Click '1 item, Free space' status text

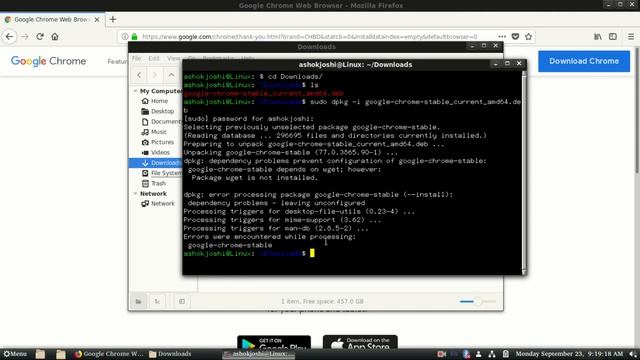coord(322,301)
